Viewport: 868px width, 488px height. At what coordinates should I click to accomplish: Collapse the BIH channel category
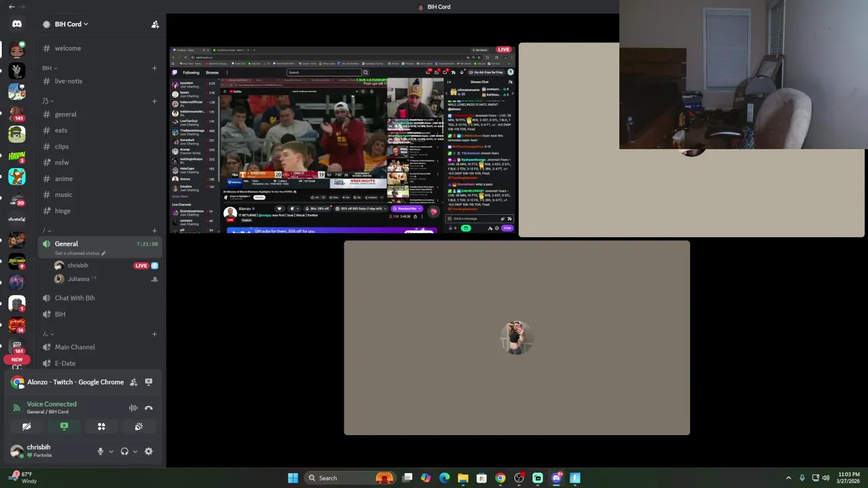(x=50, y=68)
